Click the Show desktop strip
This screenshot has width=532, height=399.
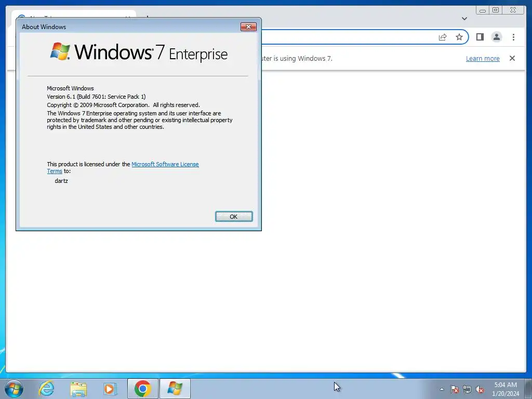(528, 389)
